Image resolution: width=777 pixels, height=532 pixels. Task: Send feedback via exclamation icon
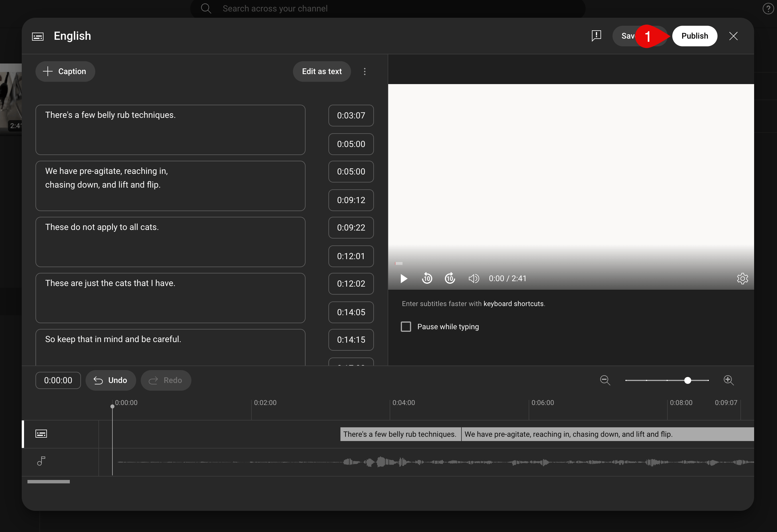coord(596,36)
